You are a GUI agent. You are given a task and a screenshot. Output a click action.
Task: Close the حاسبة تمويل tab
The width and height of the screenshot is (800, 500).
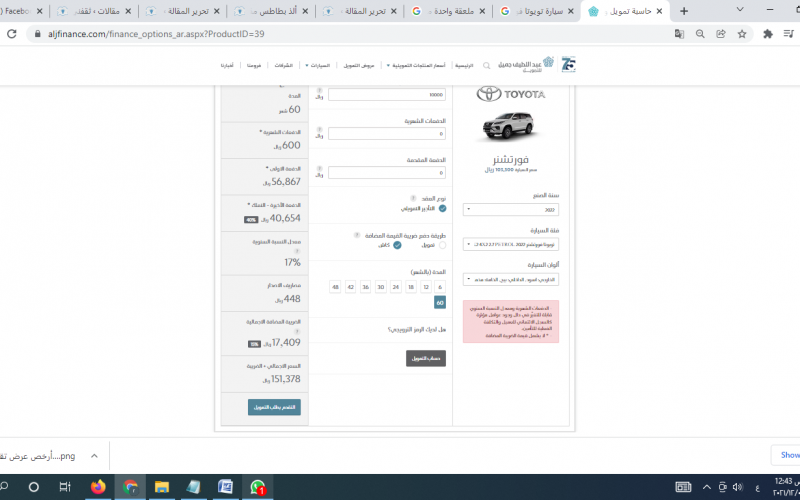click(659, 11)
